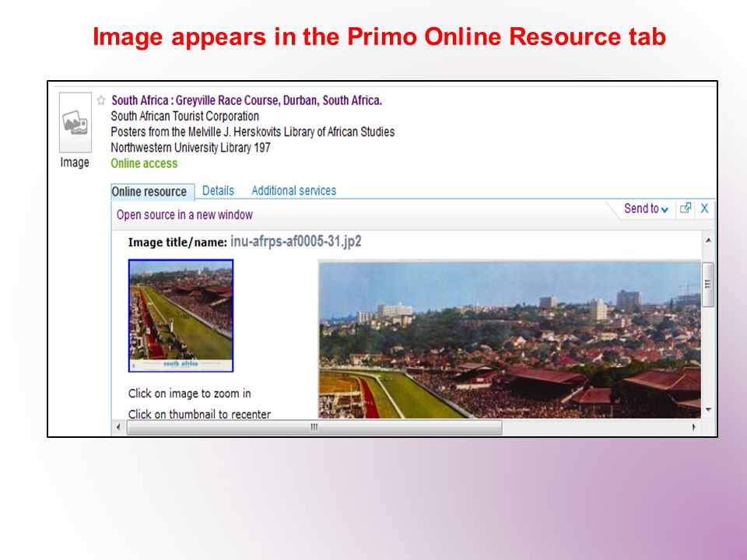Click the racecourse thumbnail to recenter

[x=181, y=316]
